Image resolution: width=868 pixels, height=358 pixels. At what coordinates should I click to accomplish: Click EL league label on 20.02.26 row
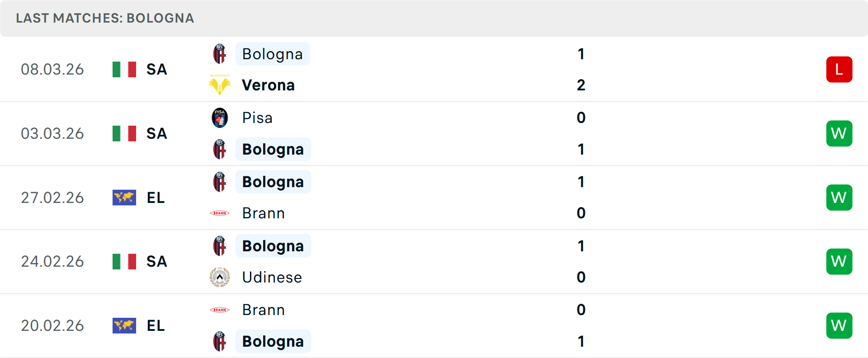156,325
